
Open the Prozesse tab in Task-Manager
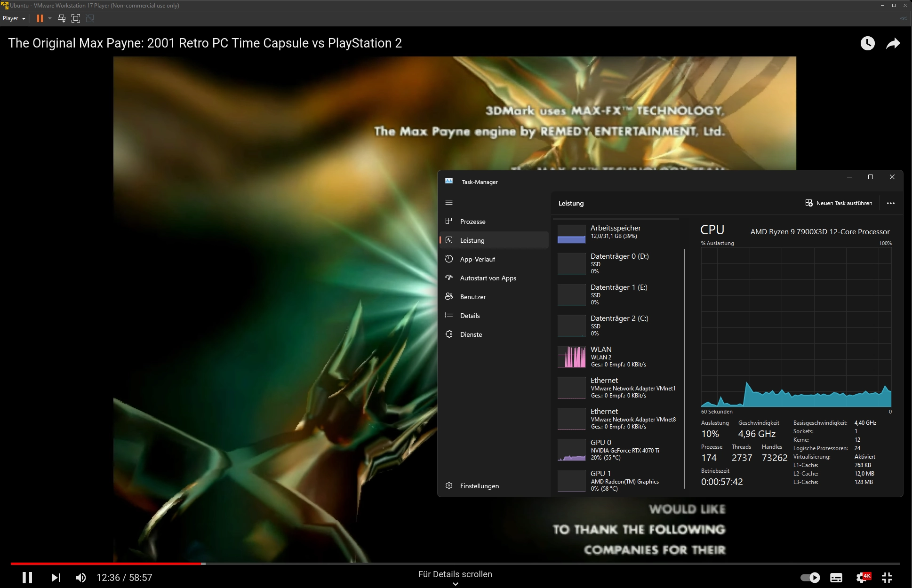pyautogui.click(x=494, y=222)
